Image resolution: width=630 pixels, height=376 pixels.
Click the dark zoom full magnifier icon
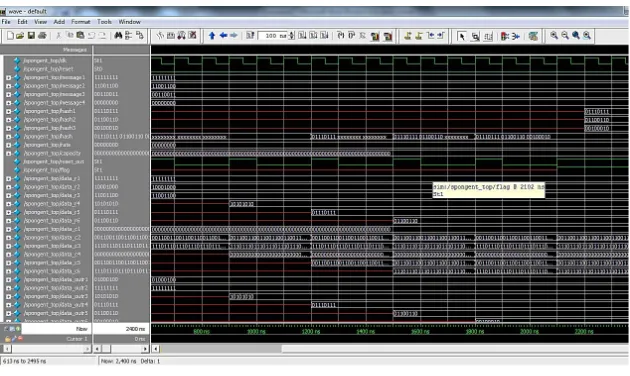576,36
